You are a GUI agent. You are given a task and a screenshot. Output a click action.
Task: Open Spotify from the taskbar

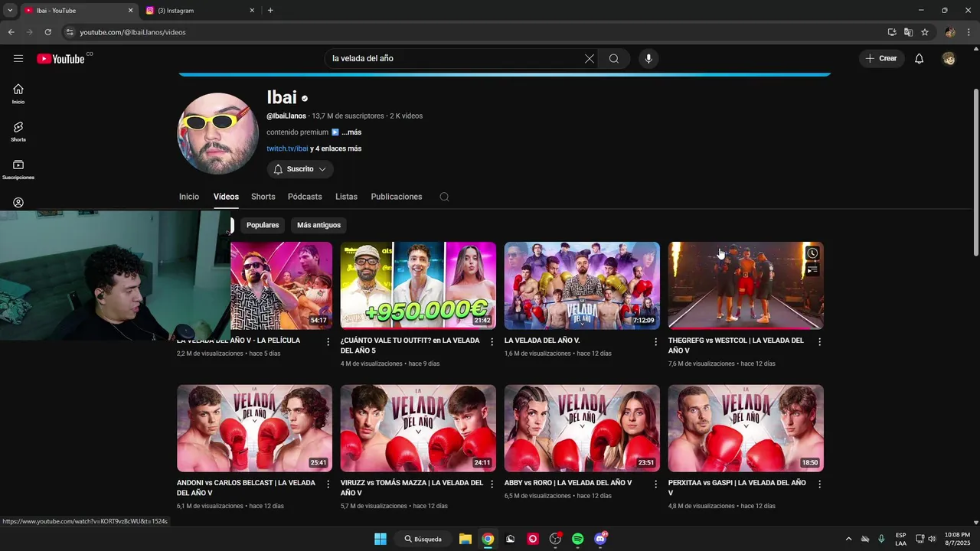coord(578,539)
